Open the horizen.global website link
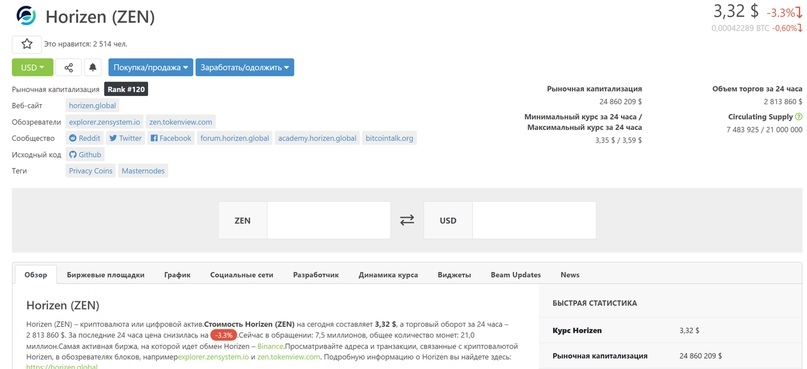The height and width of the screenshot is (369, 807). coord(93,106)
